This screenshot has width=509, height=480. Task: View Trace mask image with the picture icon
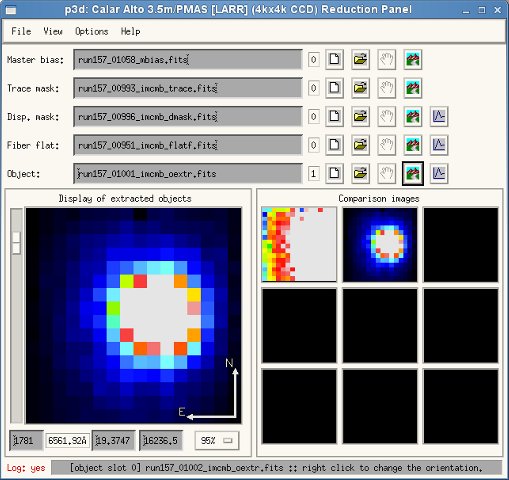click(413, 88)
